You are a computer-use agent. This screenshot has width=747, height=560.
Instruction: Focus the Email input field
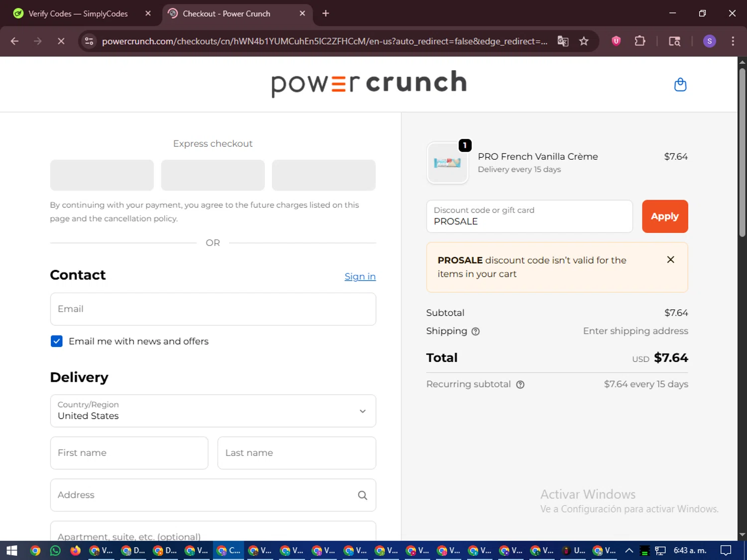pos(213,309)
